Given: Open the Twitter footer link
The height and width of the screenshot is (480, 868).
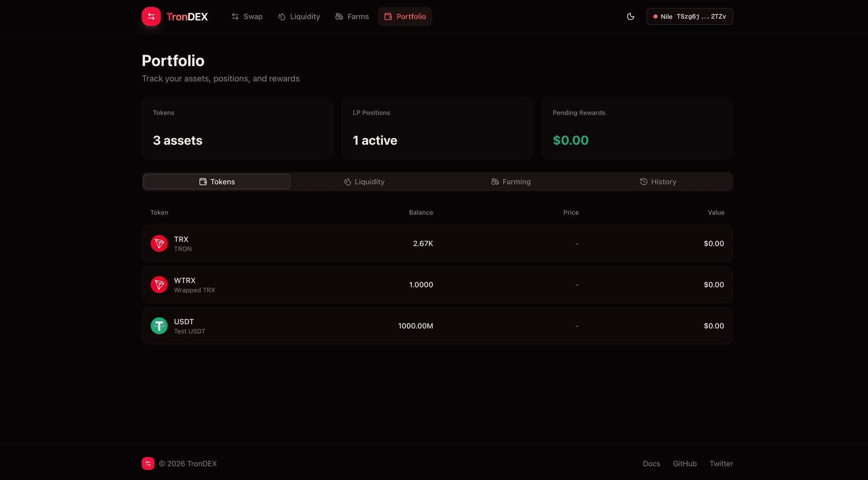Looking at the screenshot, I should 721,464.
